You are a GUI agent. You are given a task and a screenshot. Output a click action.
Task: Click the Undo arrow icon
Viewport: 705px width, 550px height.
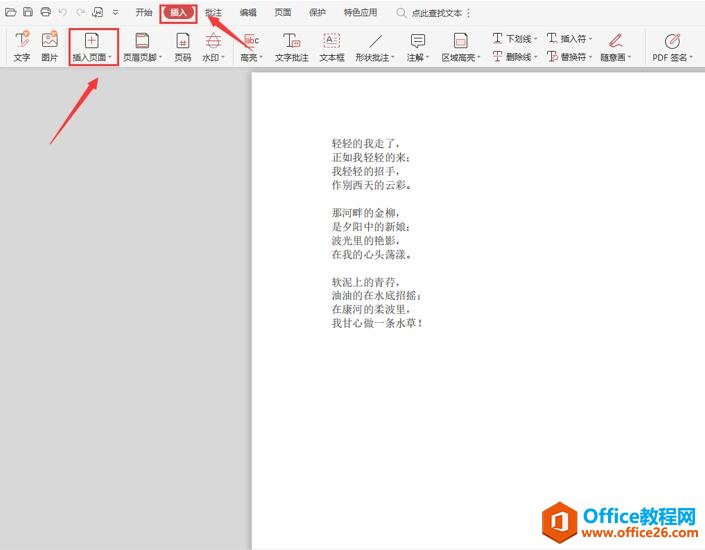(x=63, y=12)
